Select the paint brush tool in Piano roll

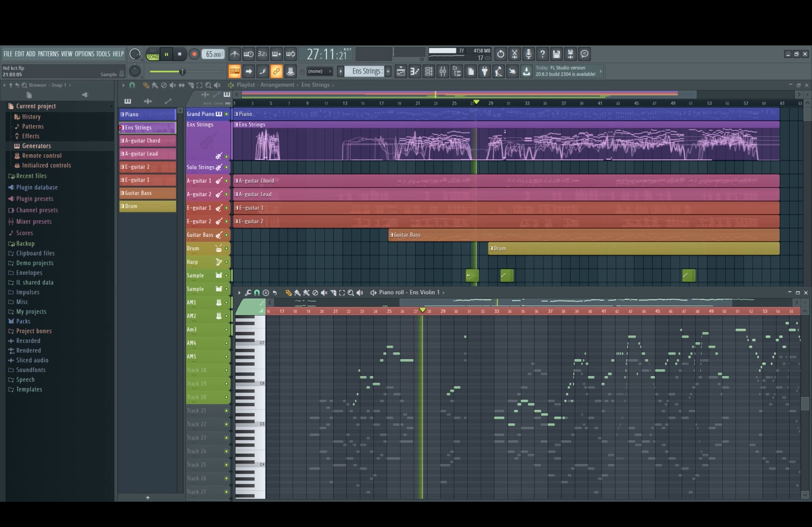pyautogui.click(x=298, y=293)
